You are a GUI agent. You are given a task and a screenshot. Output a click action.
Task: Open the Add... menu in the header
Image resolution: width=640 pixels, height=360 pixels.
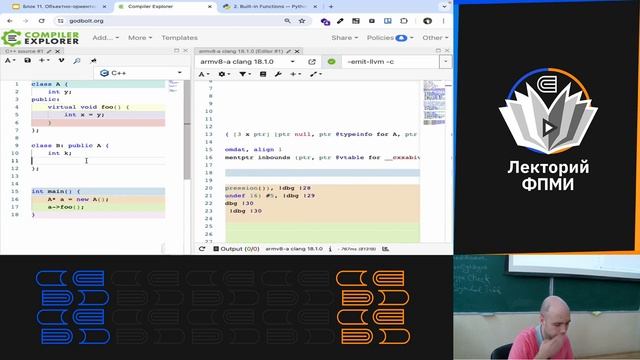(x=106, y=38)
